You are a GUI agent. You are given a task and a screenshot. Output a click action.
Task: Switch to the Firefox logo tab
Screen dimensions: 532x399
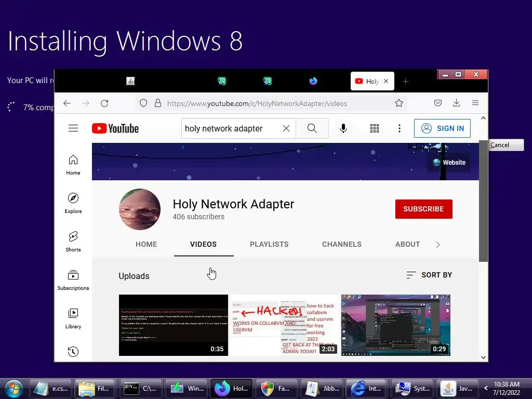(313, 81)
